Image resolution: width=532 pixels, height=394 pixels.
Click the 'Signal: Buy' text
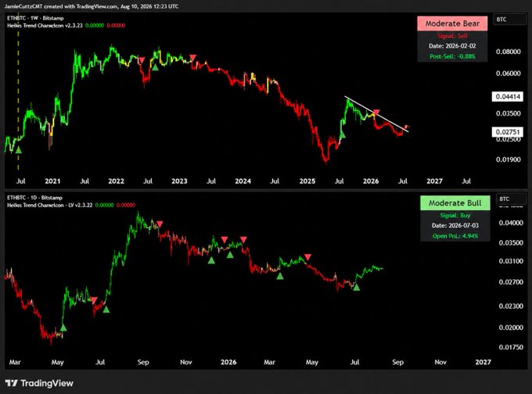455,215
